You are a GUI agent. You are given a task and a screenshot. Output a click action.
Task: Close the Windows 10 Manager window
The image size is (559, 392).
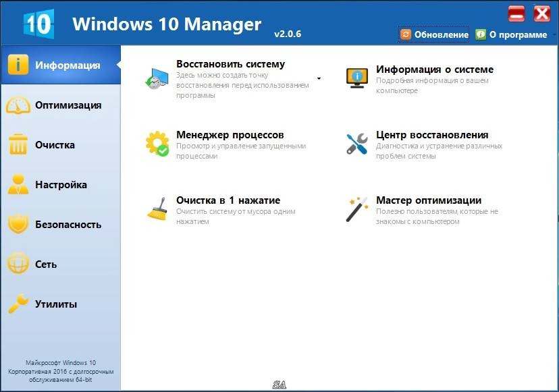tap(542, 14)
